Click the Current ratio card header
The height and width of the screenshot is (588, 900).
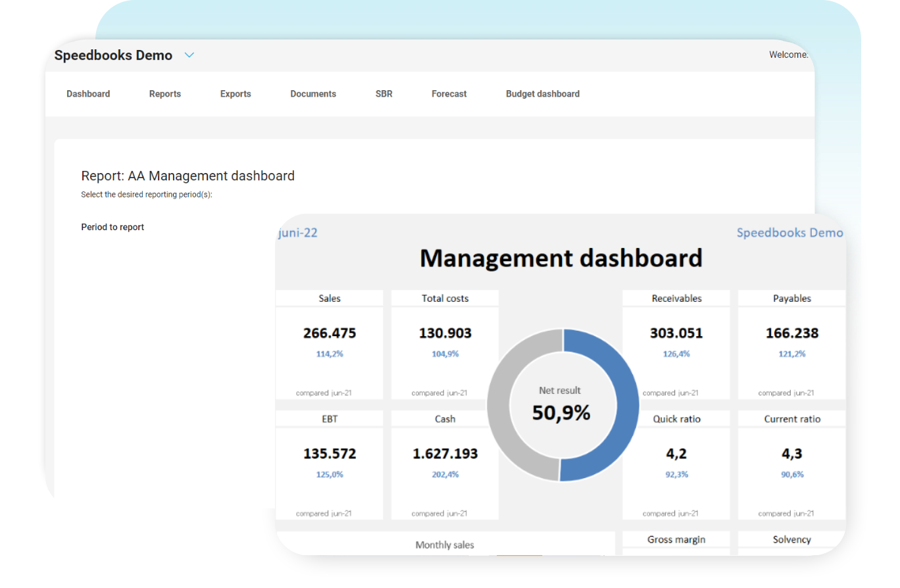tap(792, 419)
